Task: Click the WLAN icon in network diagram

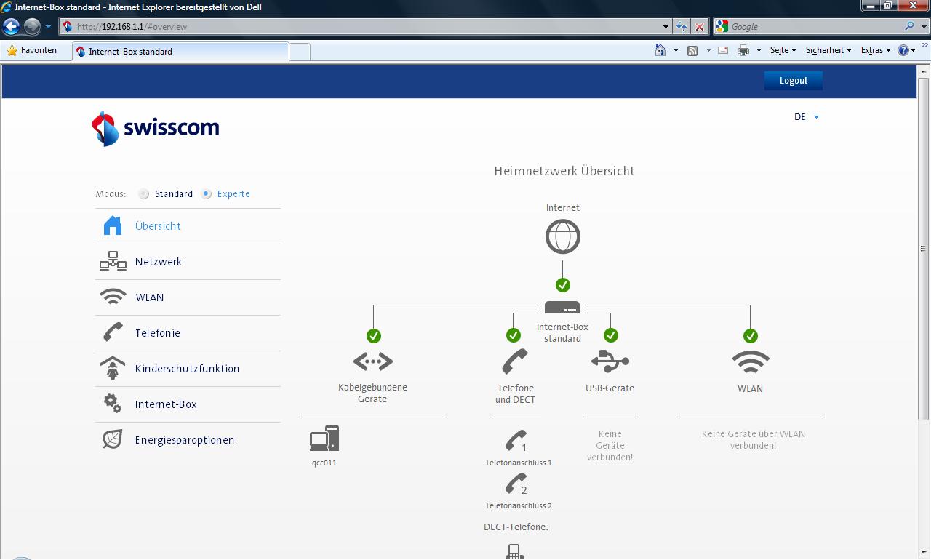Action: (750, 361)
